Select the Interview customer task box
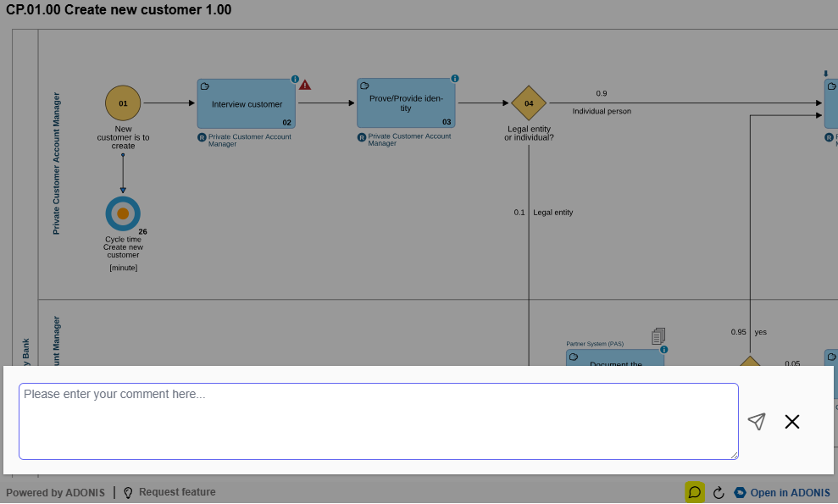 click(x=246, y=103)
